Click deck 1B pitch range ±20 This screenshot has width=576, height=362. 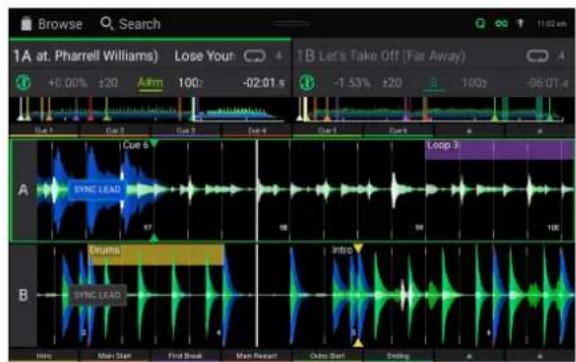tap(392, 83)
